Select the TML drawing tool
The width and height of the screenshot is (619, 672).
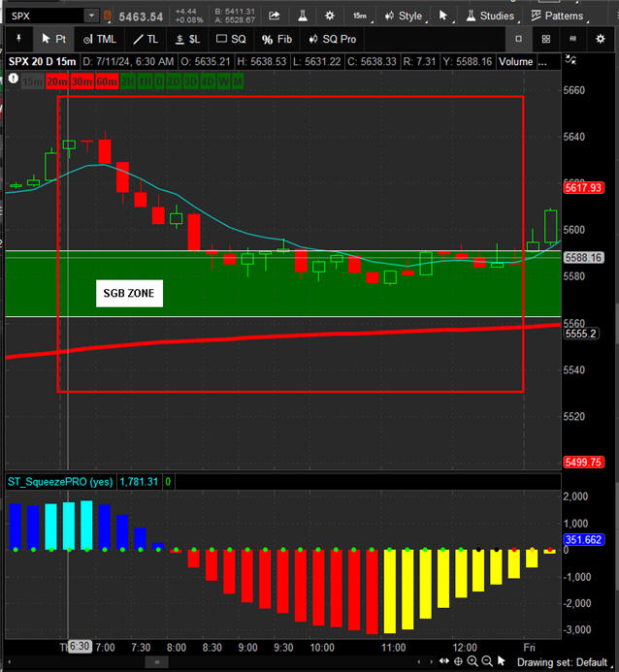pos(100,39)
